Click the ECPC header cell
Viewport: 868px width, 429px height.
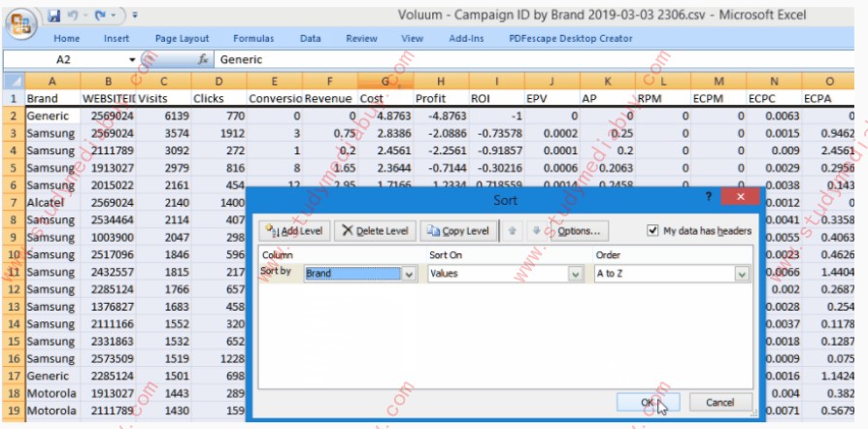(774, 99)
